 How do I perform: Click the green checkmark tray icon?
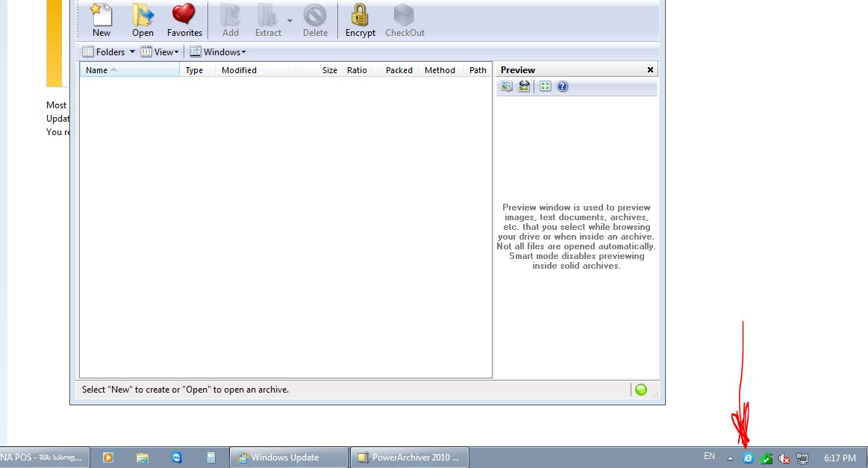pos(766,458)
